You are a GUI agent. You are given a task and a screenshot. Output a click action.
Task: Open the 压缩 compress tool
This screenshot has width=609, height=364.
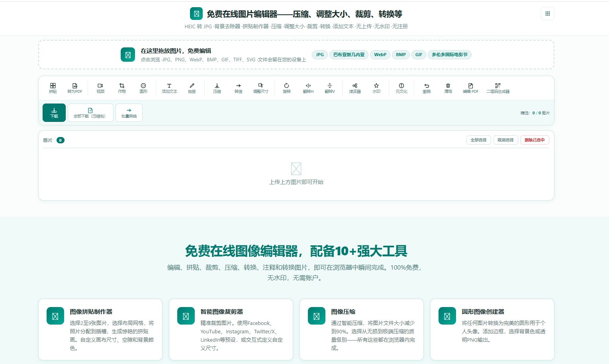pyautogui.click(x=217, y=88)
